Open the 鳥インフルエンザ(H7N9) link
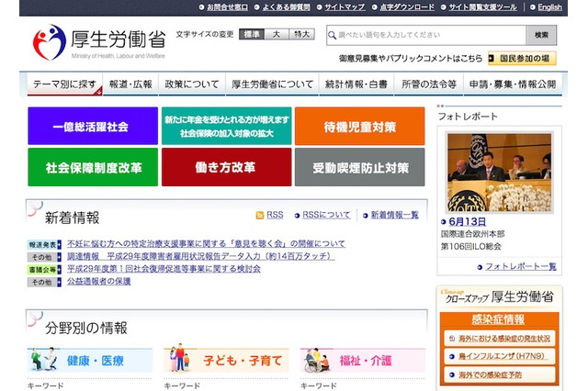Image resolution: width=588 pixels, height=391 pixels. pyautogui.click(x=502, y=356)
